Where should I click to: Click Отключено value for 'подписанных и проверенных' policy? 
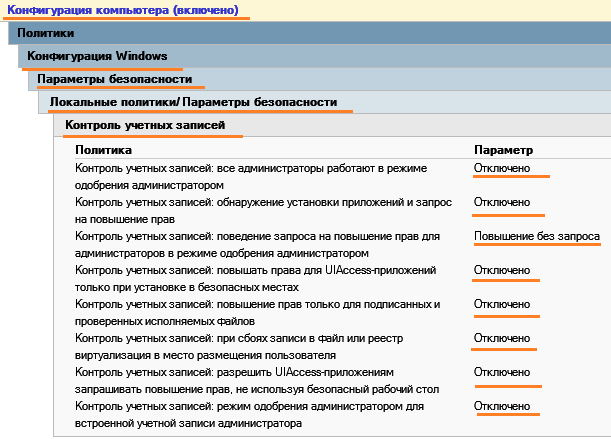coord(502,304)
